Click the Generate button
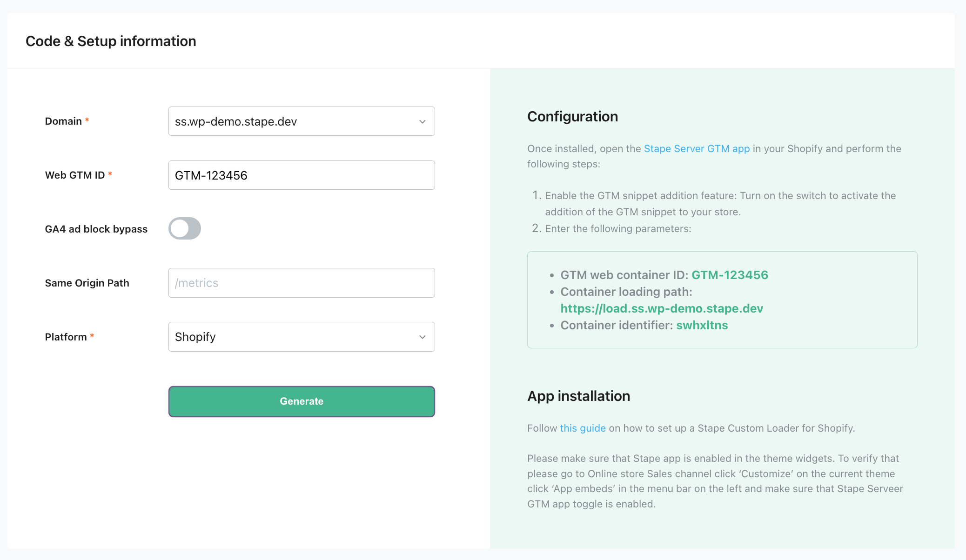Viewport: 966px width, 560px height. pyautogui.click(x=302, y=401)
